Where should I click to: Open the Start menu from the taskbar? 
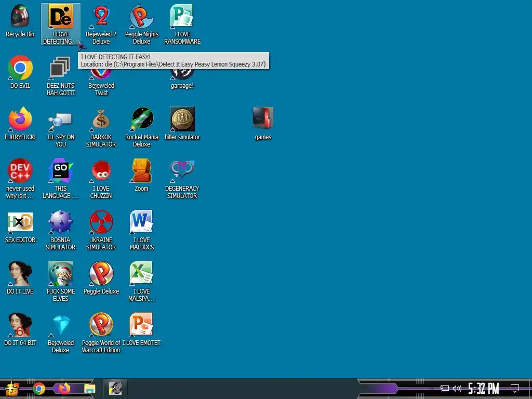(x=12, y=389)
